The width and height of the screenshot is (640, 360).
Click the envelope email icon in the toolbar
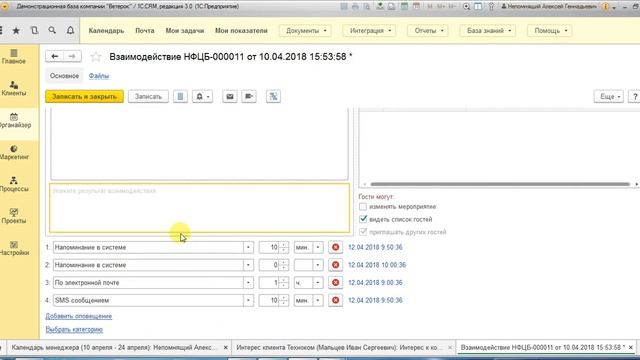[230, 96]
